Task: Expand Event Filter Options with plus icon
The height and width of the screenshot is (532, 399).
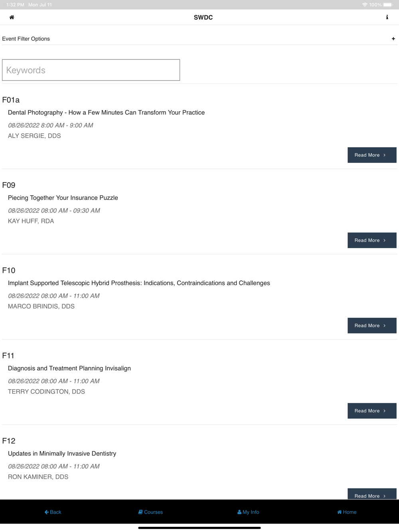Action: 393,39
